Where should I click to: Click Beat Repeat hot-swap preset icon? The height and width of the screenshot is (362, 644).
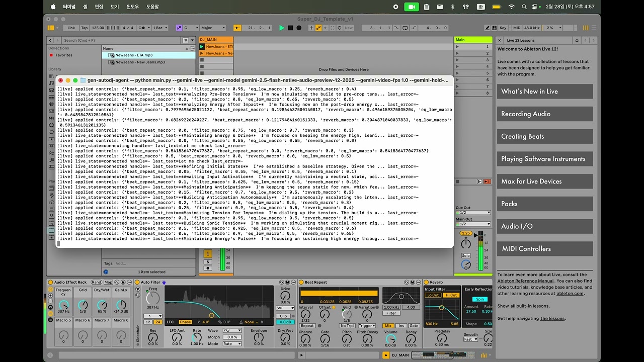(407, 282)
